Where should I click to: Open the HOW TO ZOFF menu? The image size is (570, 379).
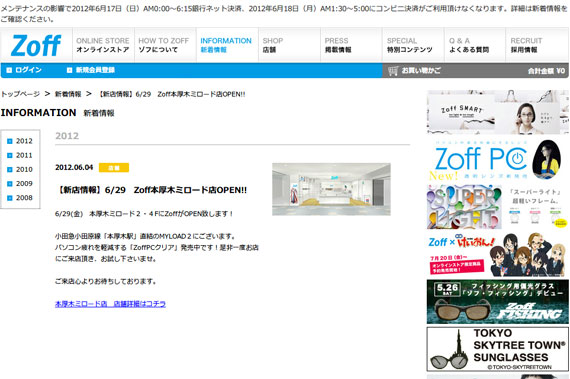tap(165, 45)
